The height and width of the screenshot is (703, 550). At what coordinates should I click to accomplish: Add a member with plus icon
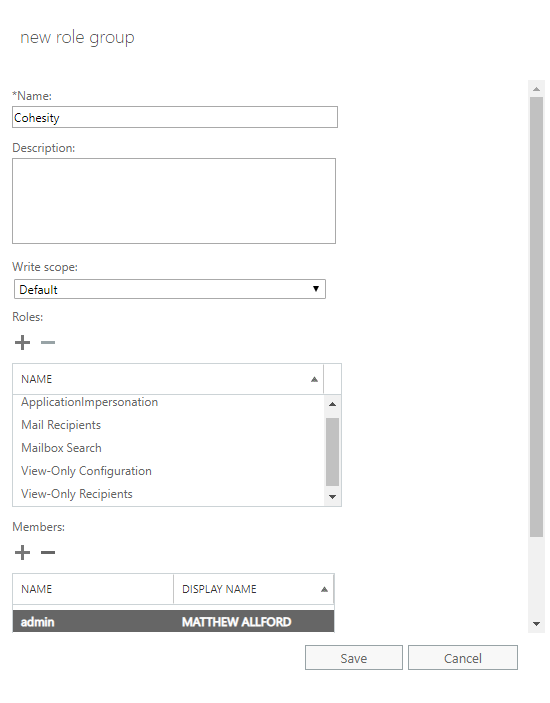click(x=22, y=552)
